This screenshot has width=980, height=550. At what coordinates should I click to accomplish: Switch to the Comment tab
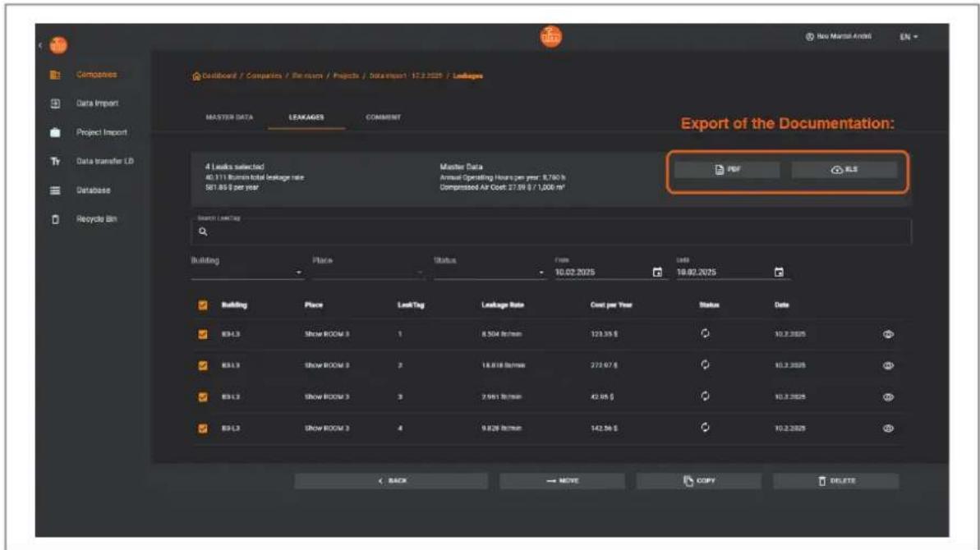383,117
